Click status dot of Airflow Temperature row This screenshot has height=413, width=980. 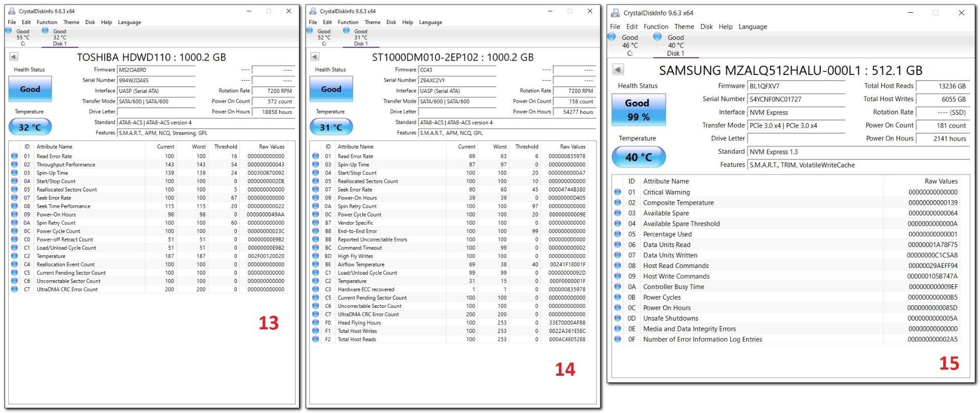(x=315, y=264)
